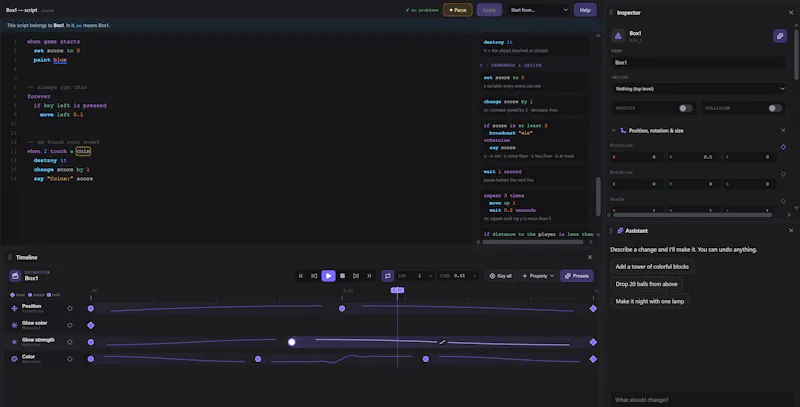
Task: Select Color track second keyframe
Action: pyautogui.click(x=258, y=359)
